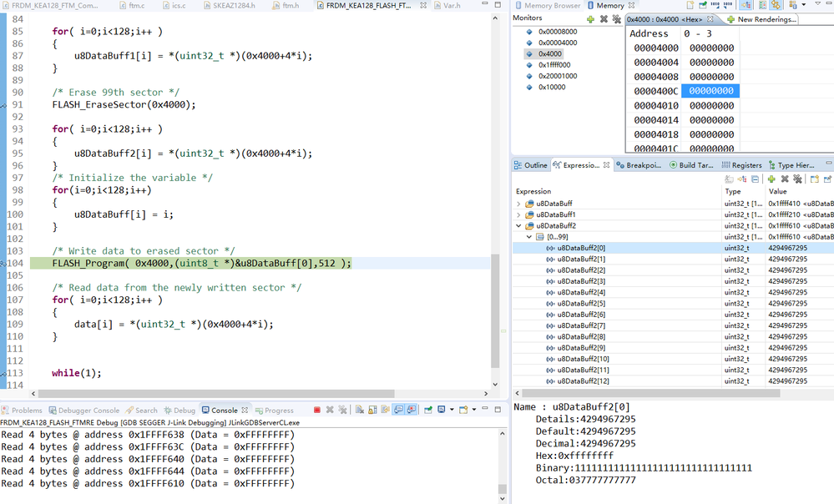The image size is (834, 504).
Task: Click Collapse All in Expressions toolbar
Action: [755, 179]
